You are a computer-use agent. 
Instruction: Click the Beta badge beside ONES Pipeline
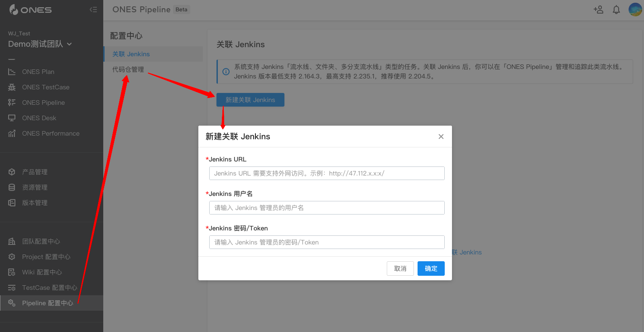click(x=182, y=10)
